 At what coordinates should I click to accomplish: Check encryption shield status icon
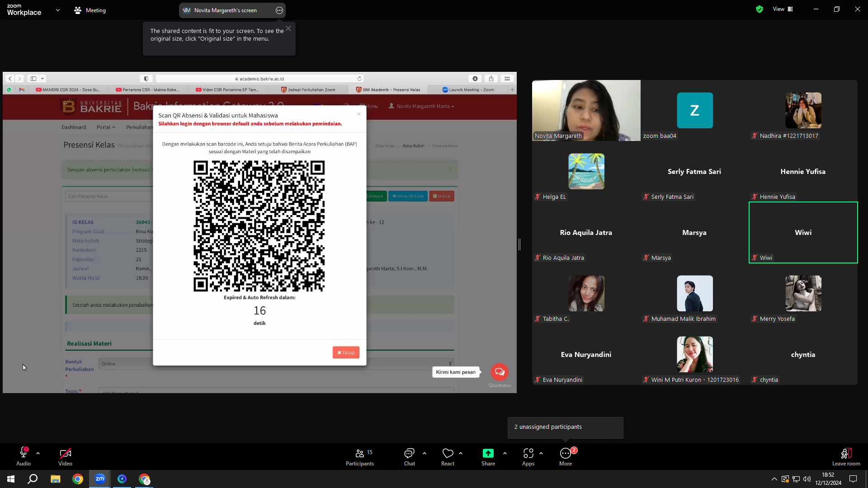[759, 9]
